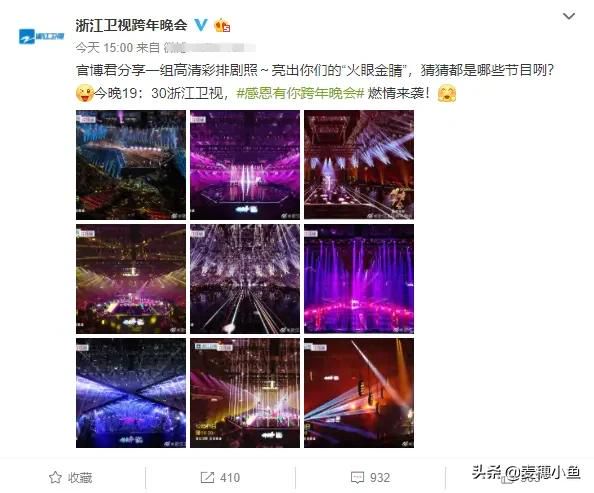The height and width of the screenshot is (493, 594).
Task: Click the repost share icon near 410
Action: coord(207,477)
